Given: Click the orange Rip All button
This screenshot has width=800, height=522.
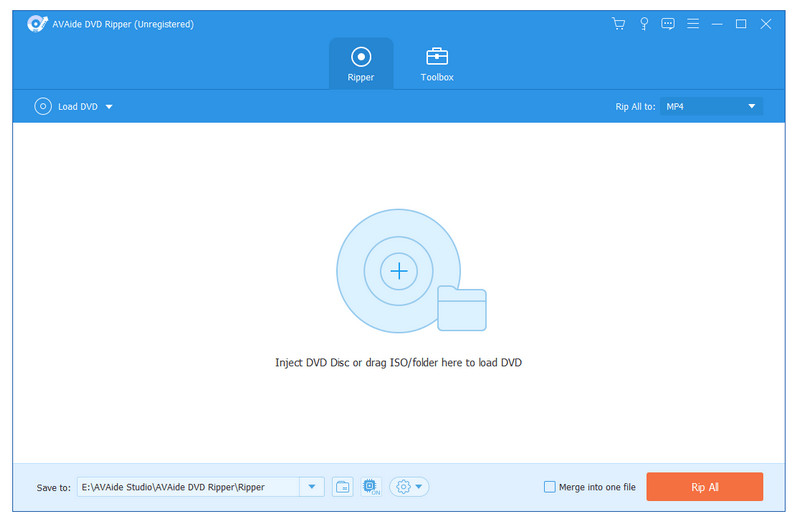Looking at the screenshot, I should click(705, 487).
